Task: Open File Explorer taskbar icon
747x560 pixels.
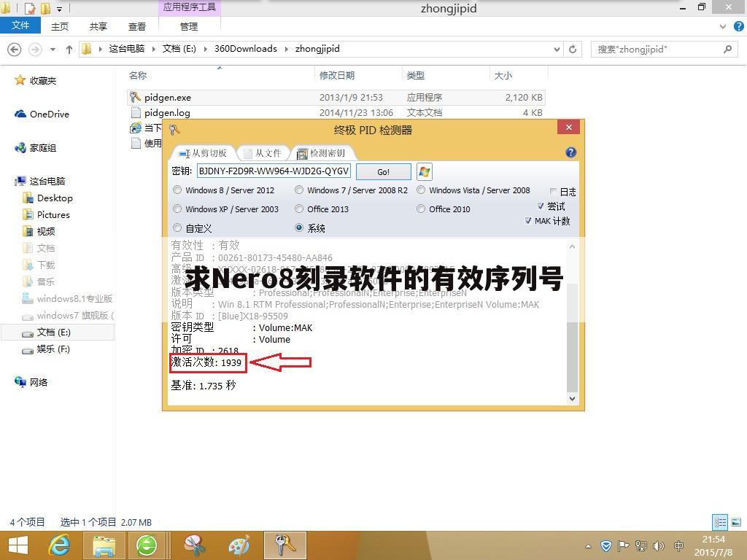Action: [104, 545]
